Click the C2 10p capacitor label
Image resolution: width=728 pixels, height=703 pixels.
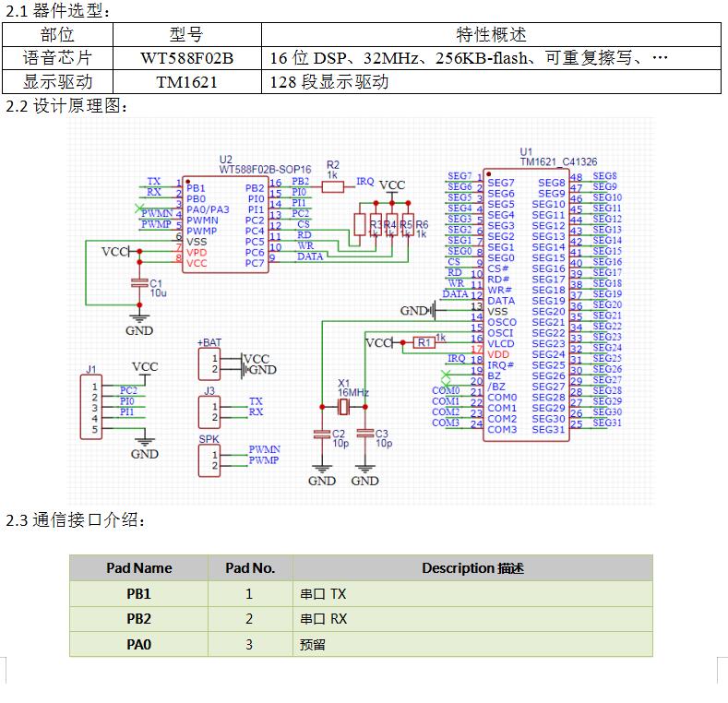340,438
